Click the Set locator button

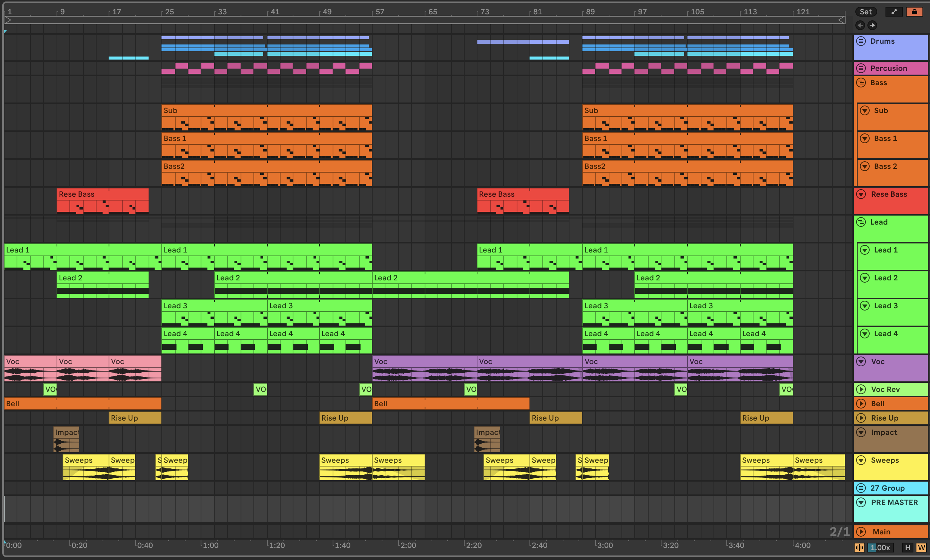click(866, 12)
